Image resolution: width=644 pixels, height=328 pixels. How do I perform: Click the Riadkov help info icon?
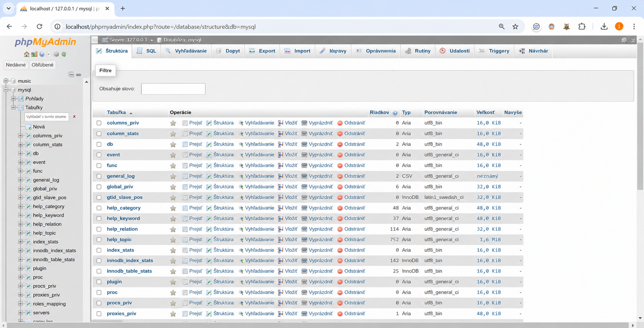pyautogui.click(x=395, y=113)
